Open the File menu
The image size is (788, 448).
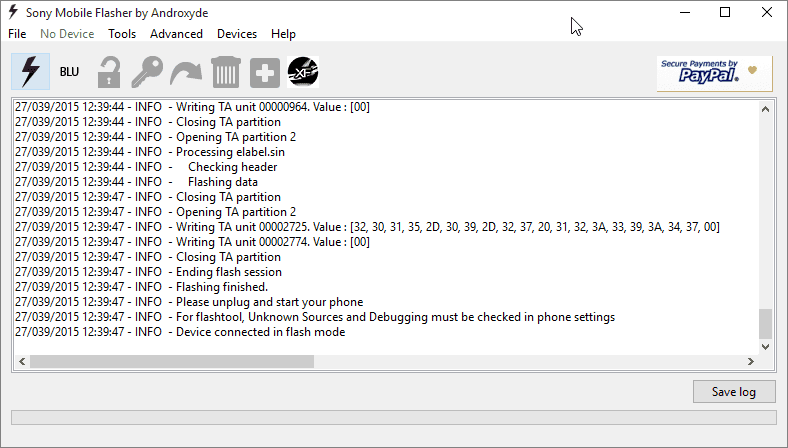coord(17,34)
